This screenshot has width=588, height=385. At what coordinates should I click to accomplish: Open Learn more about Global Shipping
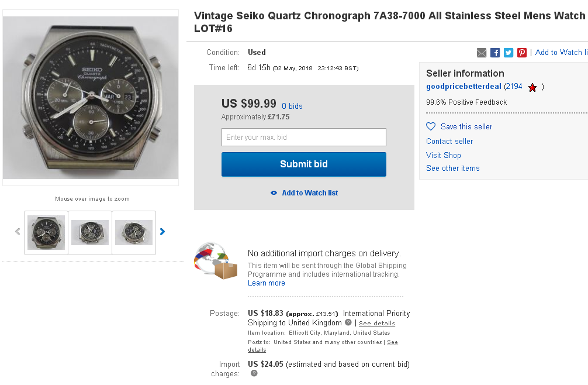point(267,283)
